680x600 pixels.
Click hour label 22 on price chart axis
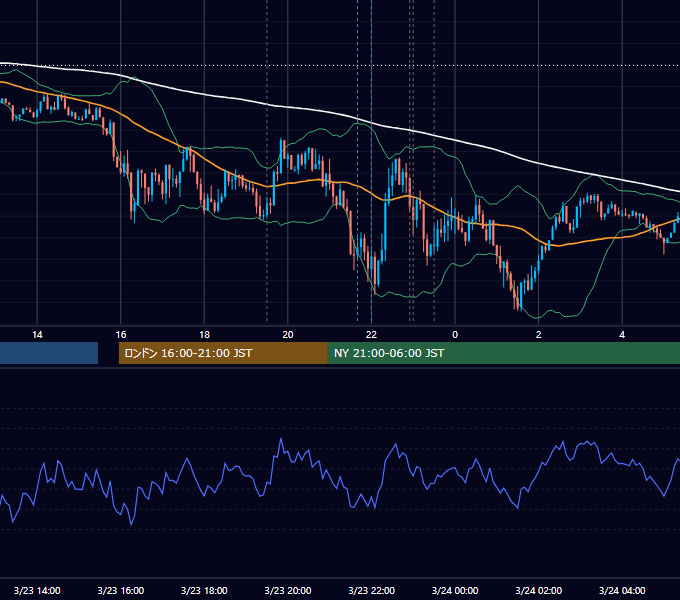coord(371,335)
